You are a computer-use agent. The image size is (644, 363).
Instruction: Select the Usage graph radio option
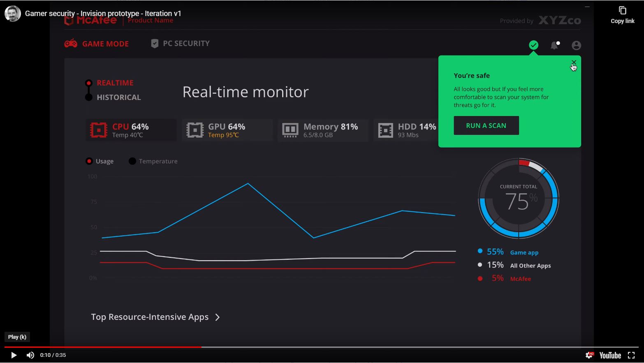tap(89, 161)
